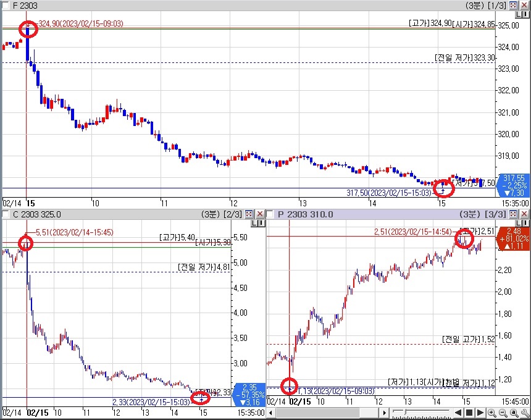Stop the chart playback
The height and width of the screenshot is (420, 531).
point(469,413)
